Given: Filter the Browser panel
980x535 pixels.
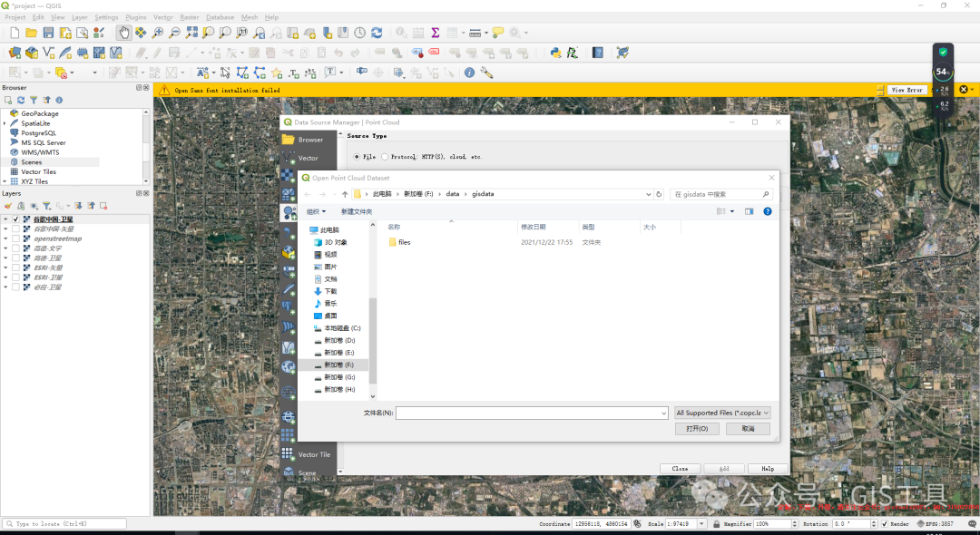Looking at the screenshot, I should coord(34,100).
